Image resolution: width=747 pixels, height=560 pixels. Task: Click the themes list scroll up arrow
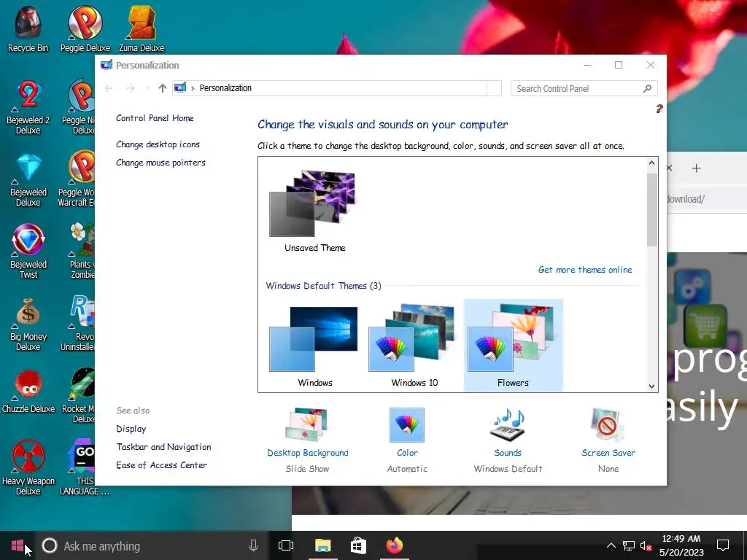(651, 163)
